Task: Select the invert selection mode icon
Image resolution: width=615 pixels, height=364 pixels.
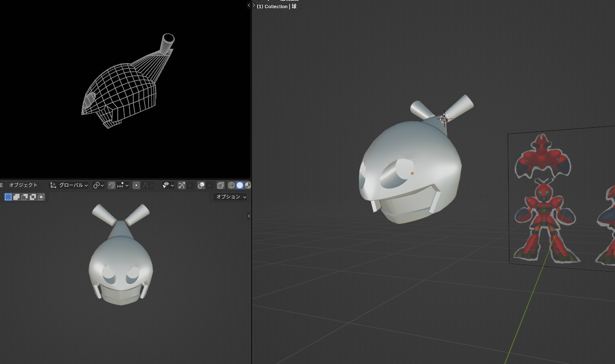Action: (x=33, y=197)
